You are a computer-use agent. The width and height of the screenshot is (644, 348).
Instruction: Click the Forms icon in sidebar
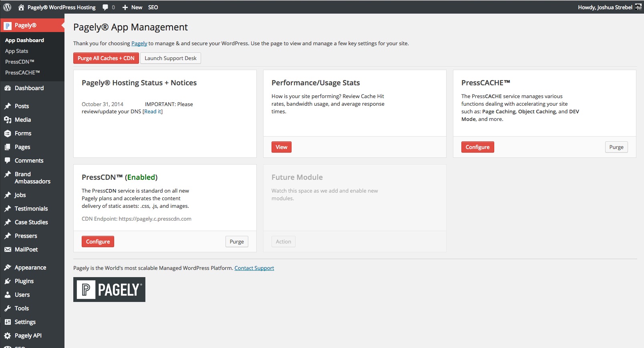[x=8, y=133]
